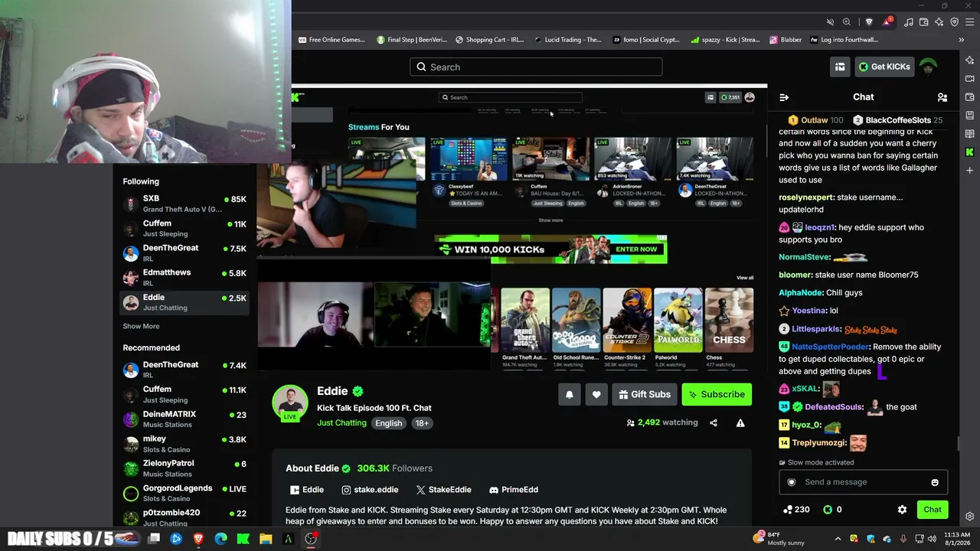Click the Brave Rewards triangle icon

(887, 21)
